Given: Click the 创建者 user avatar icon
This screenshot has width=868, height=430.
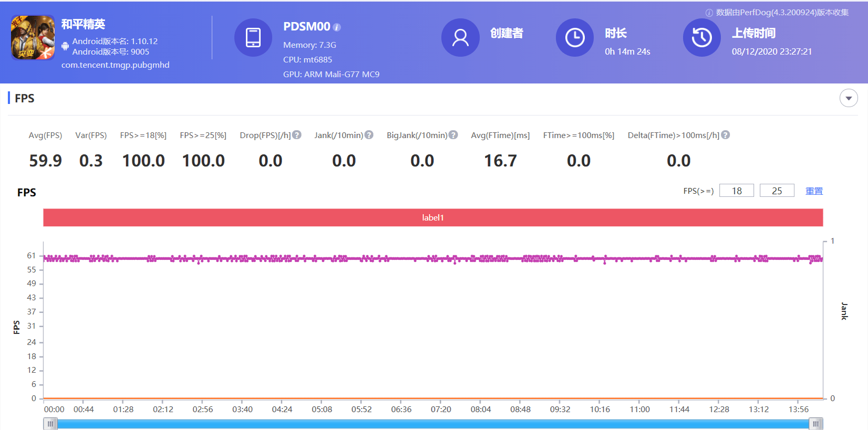Looking at the screenshot, I should (460, 37).
